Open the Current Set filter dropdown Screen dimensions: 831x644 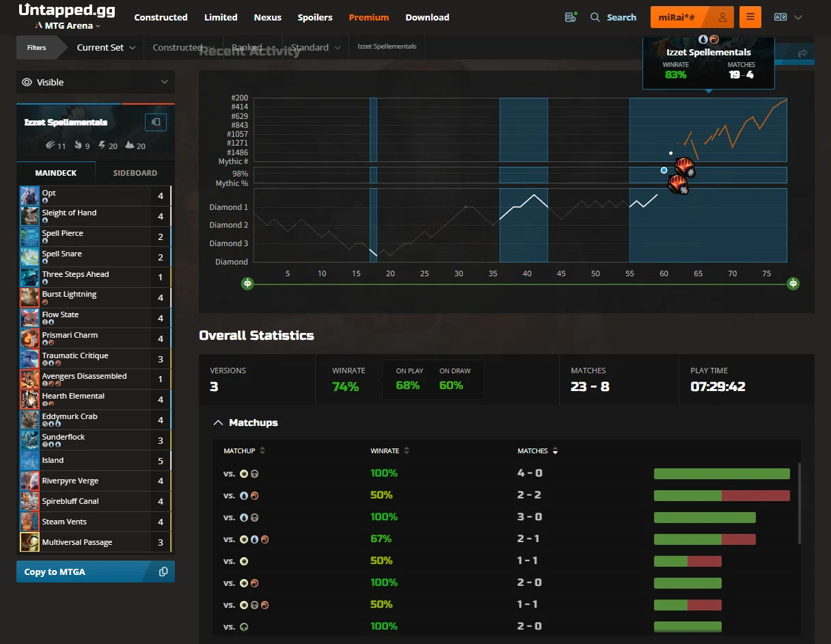106,47
